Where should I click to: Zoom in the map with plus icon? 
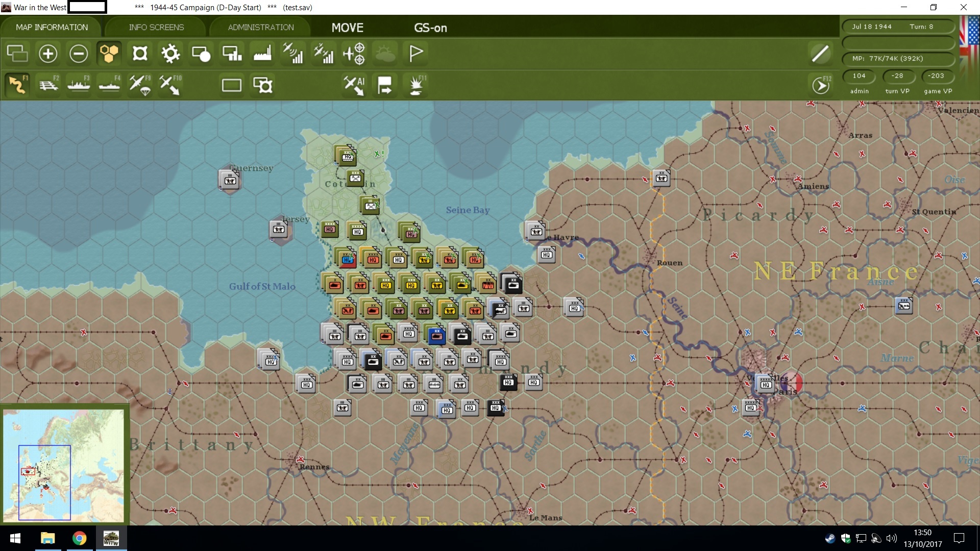coord(48,53)
